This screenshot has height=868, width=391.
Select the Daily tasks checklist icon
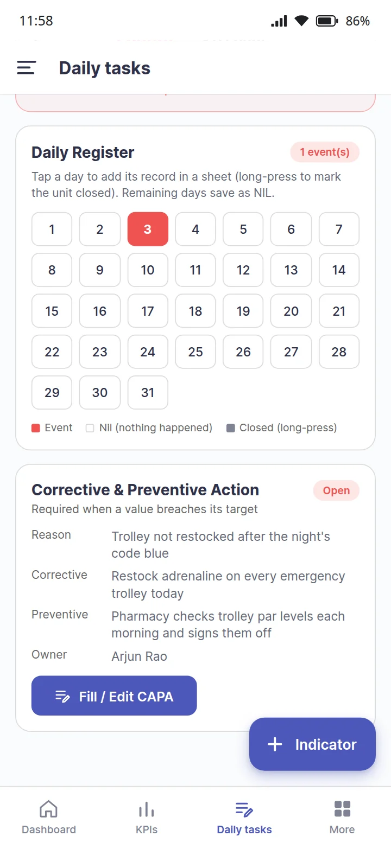click(244, 809)
